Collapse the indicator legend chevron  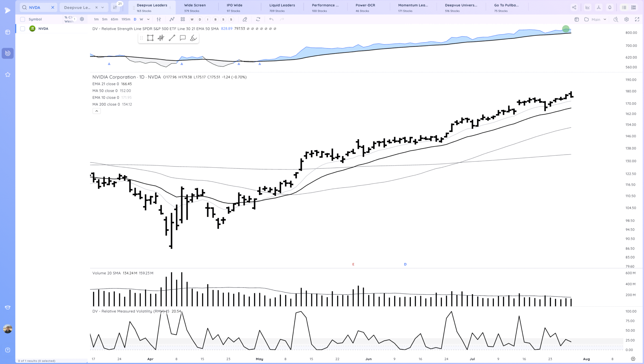97,111
